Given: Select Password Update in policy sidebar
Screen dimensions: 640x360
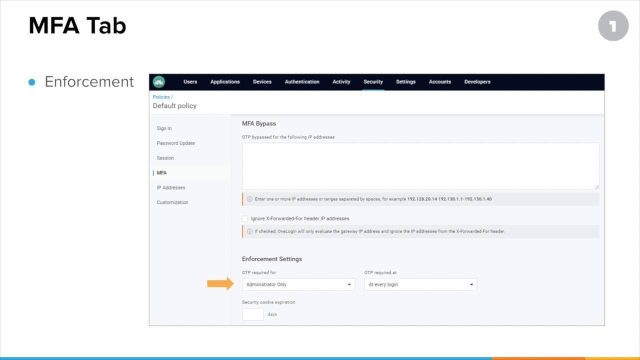Looking at the screenshot, I should [176, 143].
